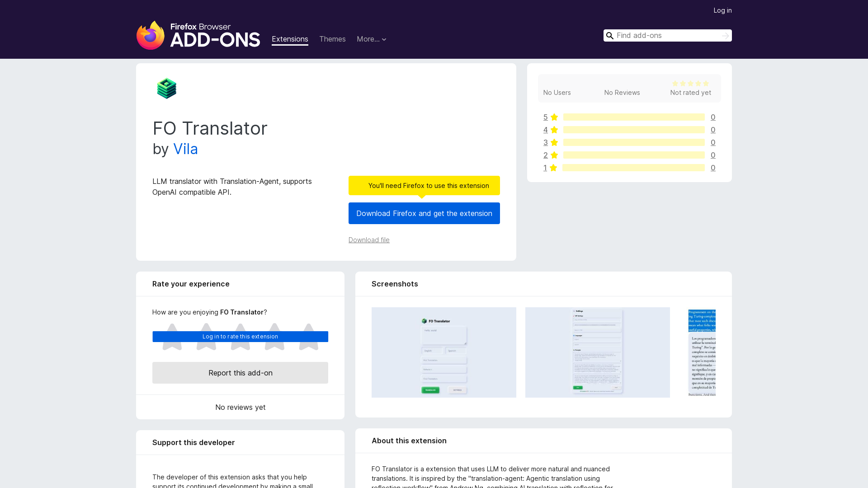Click the 3-star review count 0
This screenshot has width=868, height=488.
tap(713, 142)
